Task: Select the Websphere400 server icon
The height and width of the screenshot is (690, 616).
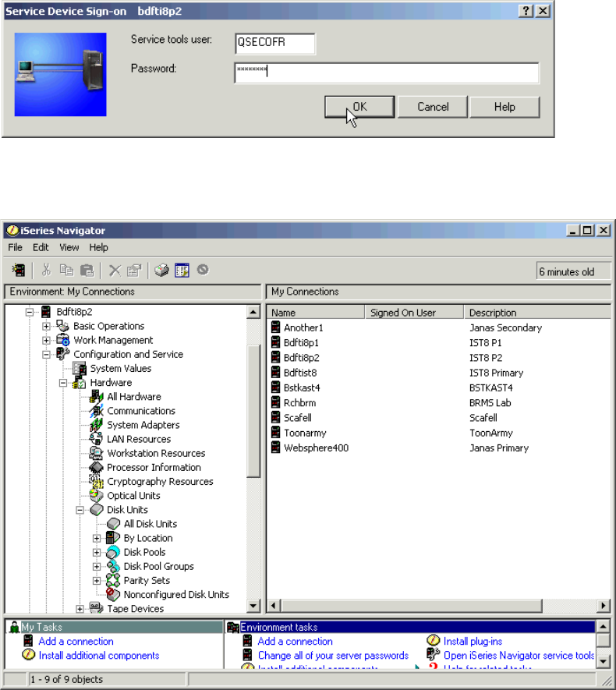Action: point(275,448)
